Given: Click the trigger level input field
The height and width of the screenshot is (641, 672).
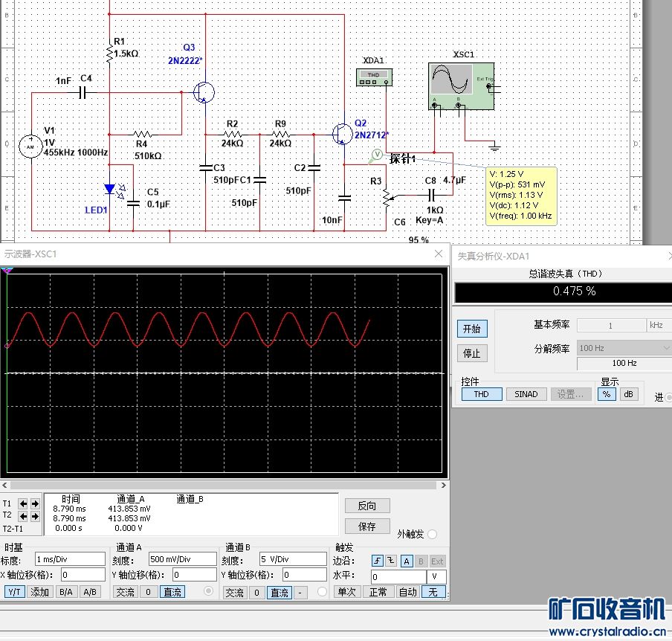Looking at the screenshot, I should click(x=398, y=577).
